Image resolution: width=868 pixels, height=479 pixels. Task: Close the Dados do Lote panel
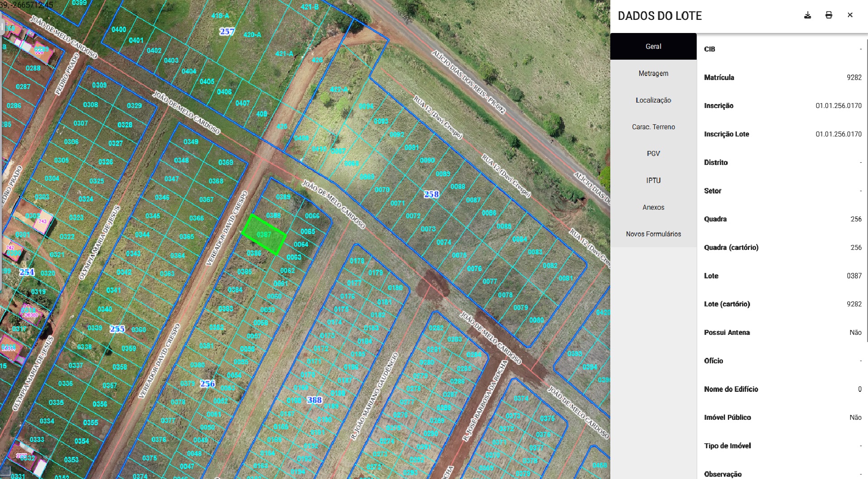click(x=850, y=15)
